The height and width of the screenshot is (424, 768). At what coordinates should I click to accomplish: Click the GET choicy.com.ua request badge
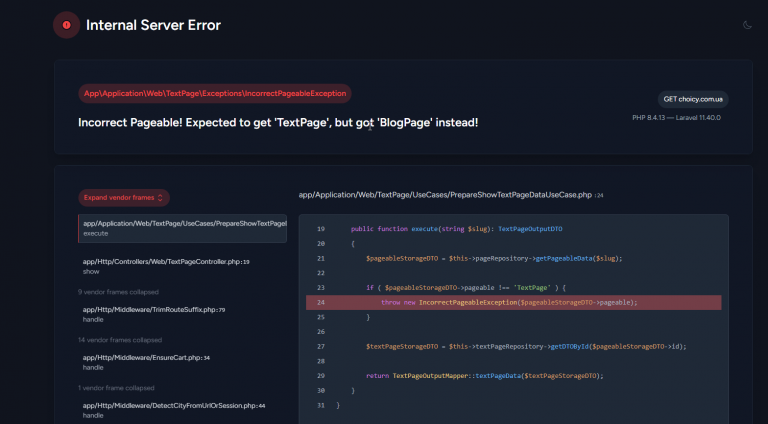(693, 99)
